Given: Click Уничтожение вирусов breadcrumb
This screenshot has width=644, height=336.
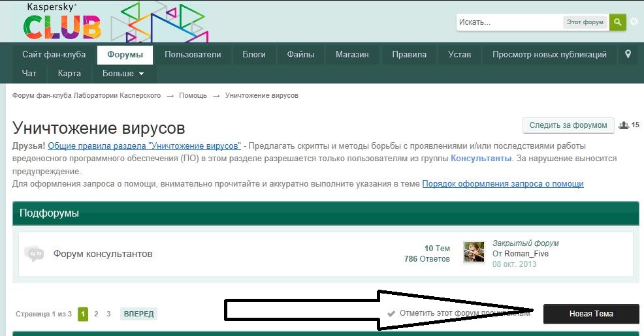Looking at the screenshot, I should (x=262, y=96).
